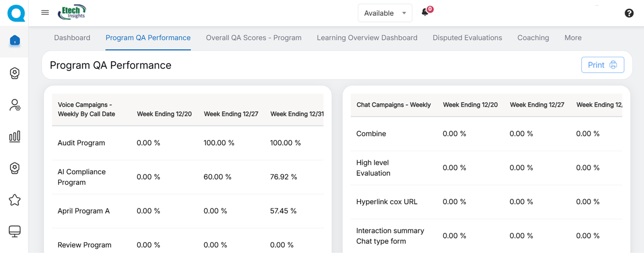Click the help question mark icon
The height and width of the screenshot is (260, 644).
tap(629, 13)
